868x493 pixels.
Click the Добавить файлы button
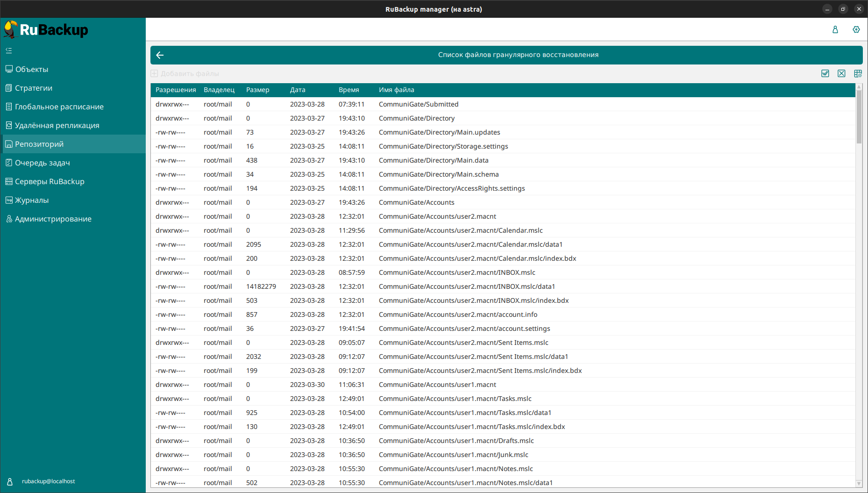pyautogui.click(x=185, y=73)
